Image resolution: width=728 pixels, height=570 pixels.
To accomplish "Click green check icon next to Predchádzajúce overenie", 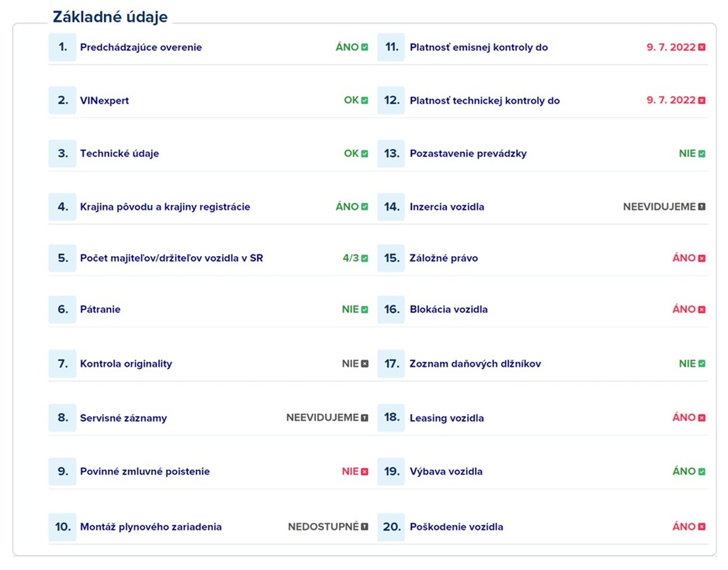I will pos(365,47).
